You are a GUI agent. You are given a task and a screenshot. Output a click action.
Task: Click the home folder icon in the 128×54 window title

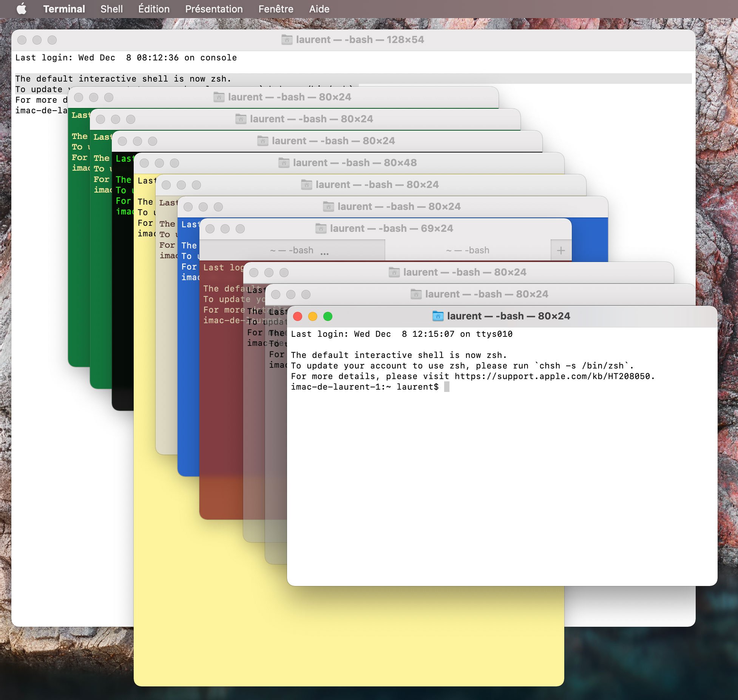point(287,40)
